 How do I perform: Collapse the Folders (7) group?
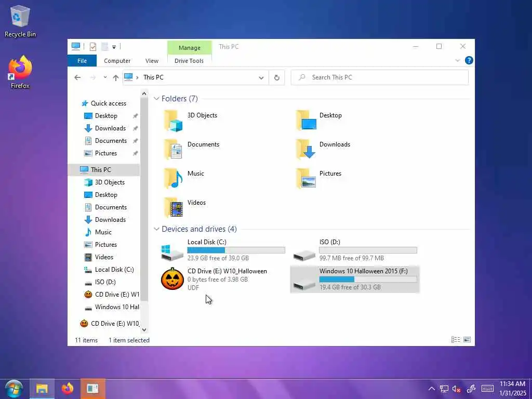(156, 98)
